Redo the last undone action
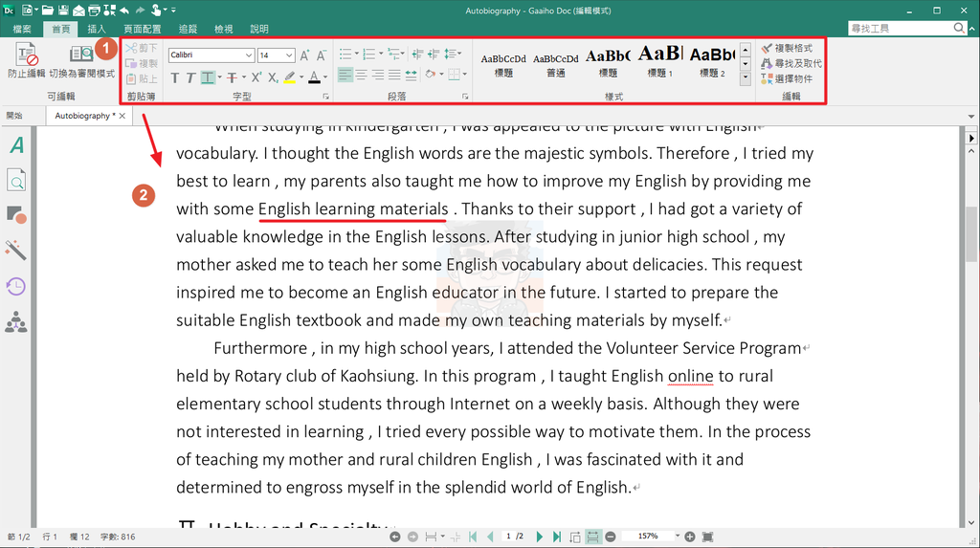The height and width of the screenshot is (548, 980). coord(140,10)
